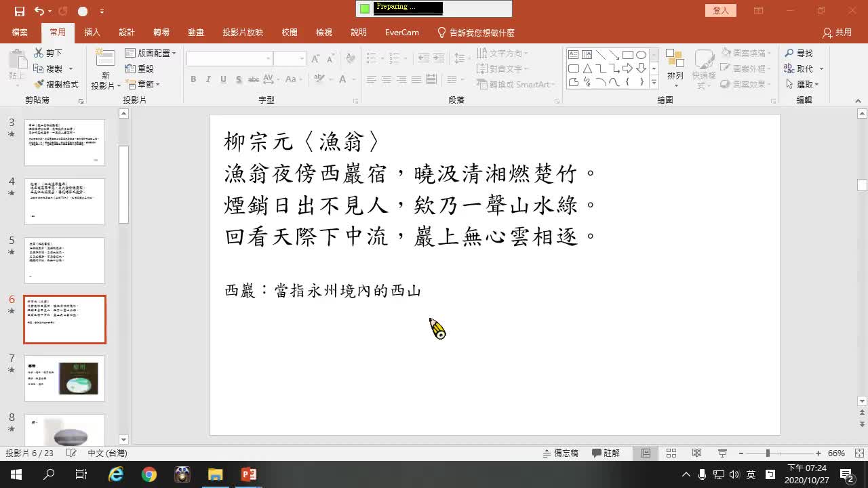The image size is (868, 488).
Task: Open the Insert (插入) tab
Action: pos(92,33)
